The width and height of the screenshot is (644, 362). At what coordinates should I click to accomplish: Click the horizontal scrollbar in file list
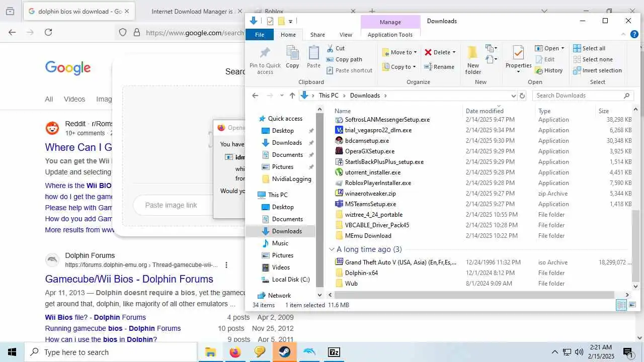tap(474, 295)
